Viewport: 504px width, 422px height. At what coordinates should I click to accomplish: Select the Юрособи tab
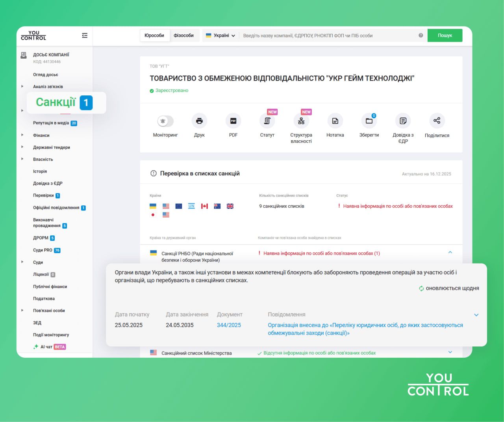tap(155, 35)
